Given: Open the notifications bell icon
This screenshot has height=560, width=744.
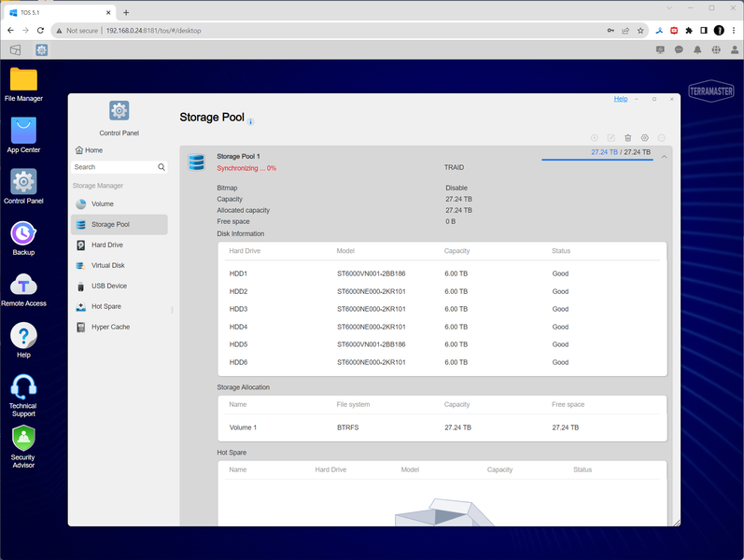Looking at the screenshot, I should click(697, 49).
